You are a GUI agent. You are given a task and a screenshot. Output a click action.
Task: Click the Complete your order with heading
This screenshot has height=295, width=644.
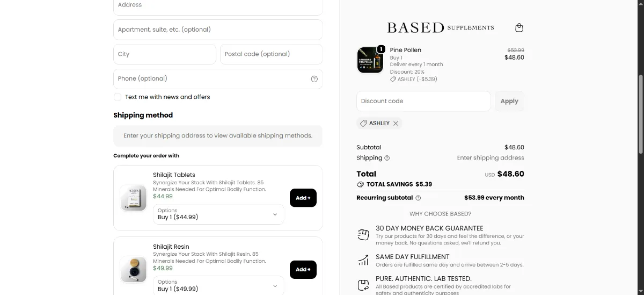(x=146, y=156)
